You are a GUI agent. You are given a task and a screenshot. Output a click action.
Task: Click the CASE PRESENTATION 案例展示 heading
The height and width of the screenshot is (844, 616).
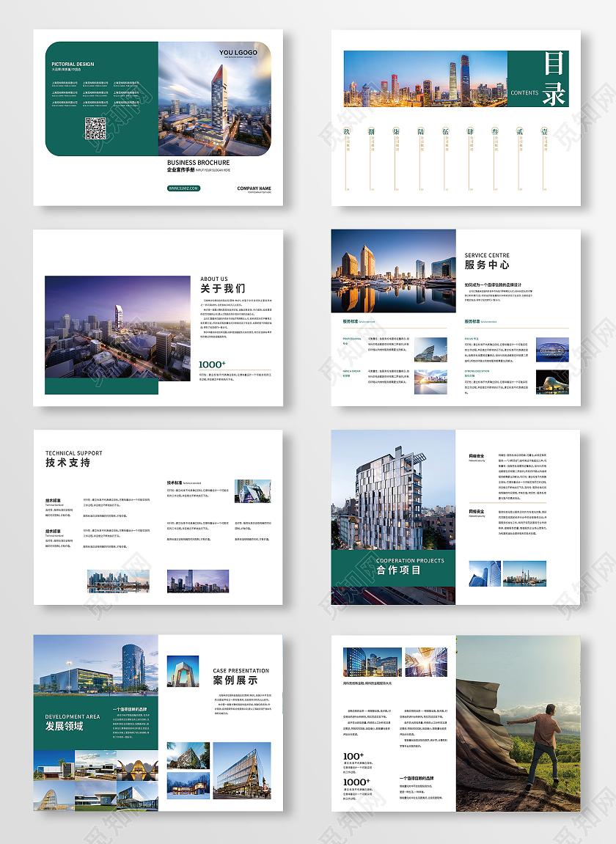tap(241, 676)
